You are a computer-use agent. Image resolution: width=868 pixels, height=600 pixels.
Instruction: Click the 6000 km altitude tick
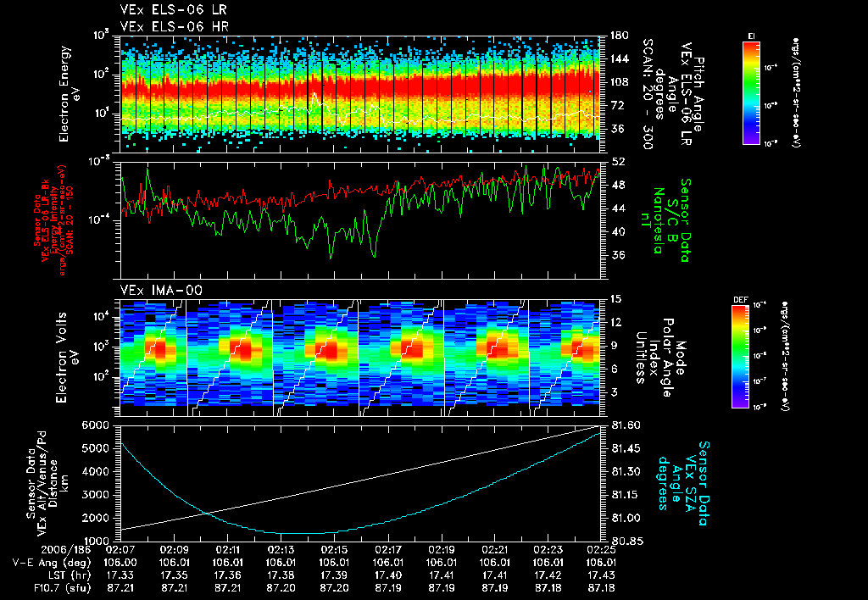coord(94,425)
